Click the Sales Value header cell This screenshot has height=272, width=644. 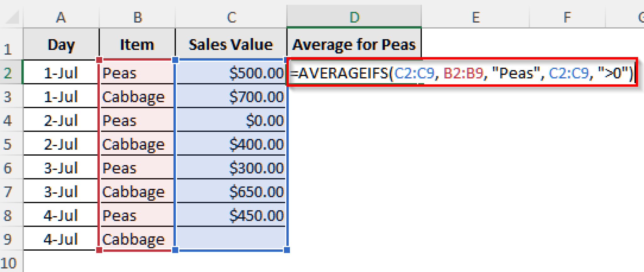click(231, 44)
